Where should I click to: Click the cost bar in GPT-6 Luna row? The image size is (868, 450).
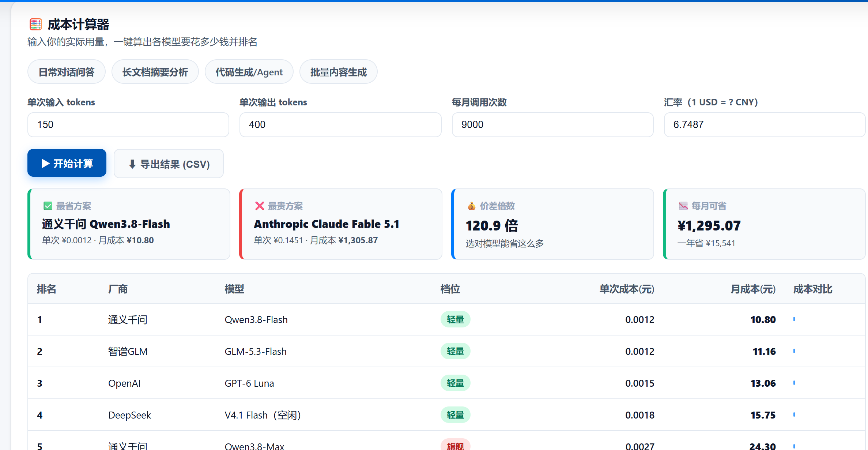(x=794, y=383)
